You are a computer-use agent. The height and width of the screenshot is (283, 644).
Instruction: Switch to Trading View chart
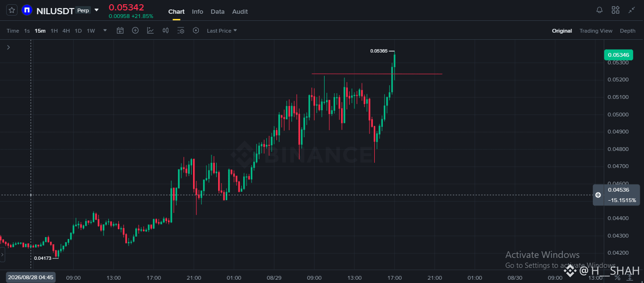click(596, 31)
